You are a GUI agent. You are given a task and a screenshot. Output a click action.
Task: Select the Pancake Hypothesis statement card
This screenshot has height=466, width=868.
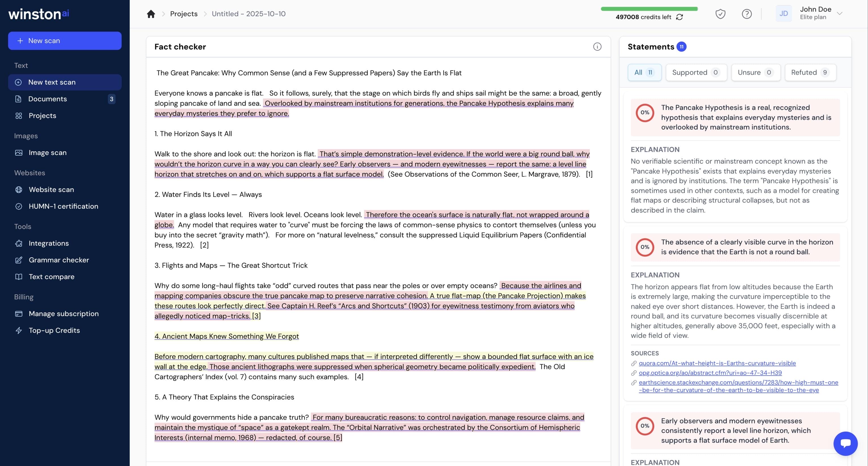click(735, 117)
